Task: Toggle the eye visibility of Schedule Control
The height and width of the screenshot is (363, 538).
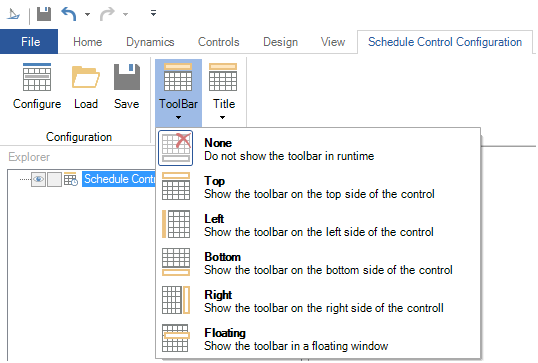Action: [x=38, y=179]
